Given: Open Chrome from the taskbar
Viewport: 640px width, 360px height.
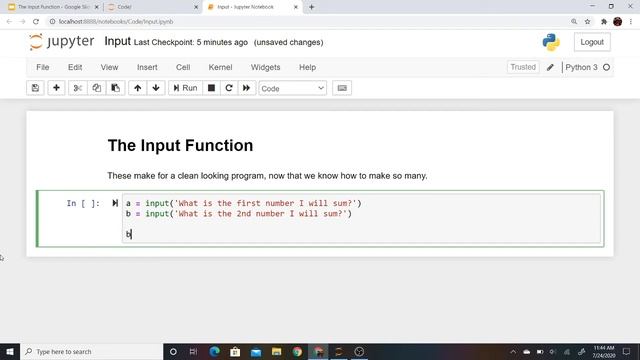Looking at the screenshot, I should pos(297,351).
